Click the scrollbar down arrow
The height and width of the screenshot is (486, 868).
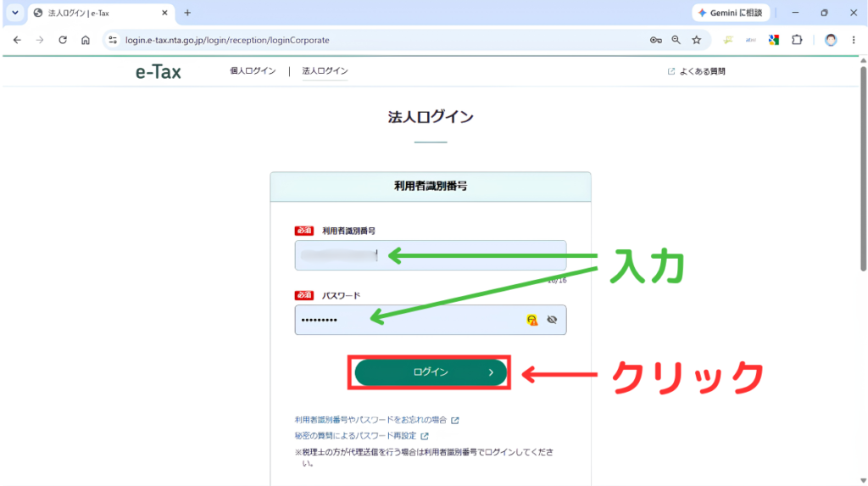coord(863,480)
